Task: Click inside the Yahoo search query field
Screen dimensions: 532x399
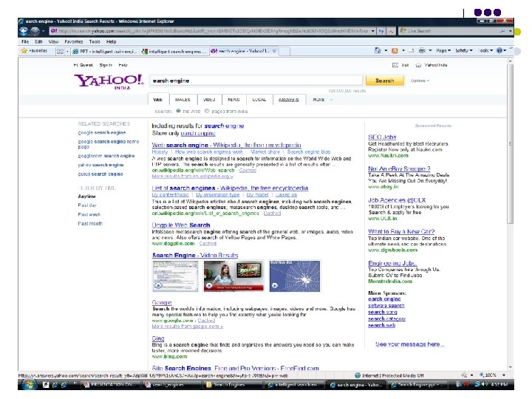Action: 256,81
